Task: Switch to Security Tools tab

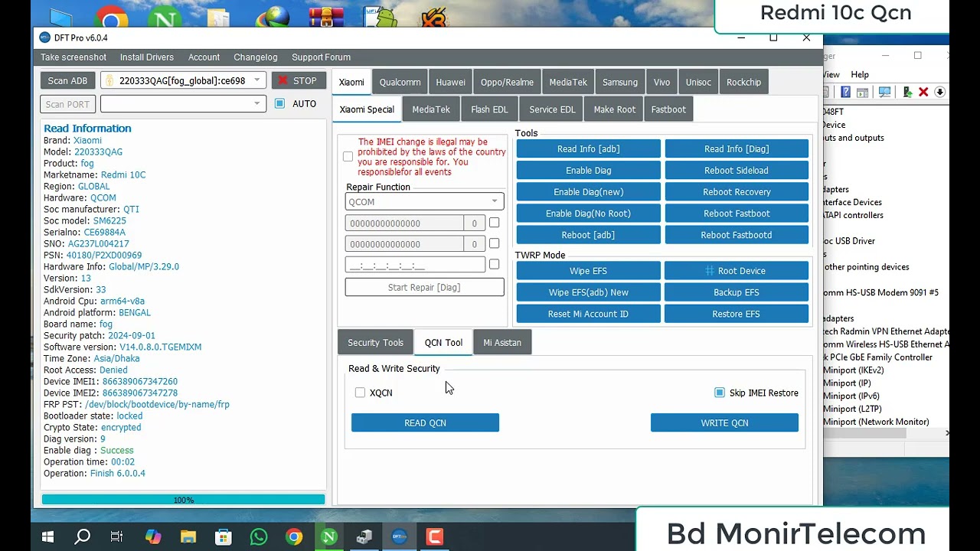Action: (375, 343)
